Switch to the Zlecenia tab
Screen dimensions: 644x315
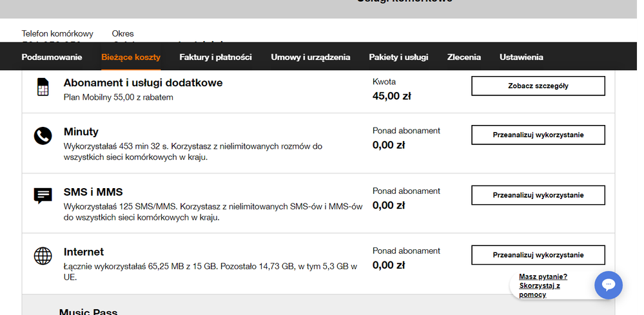[463, 57]
